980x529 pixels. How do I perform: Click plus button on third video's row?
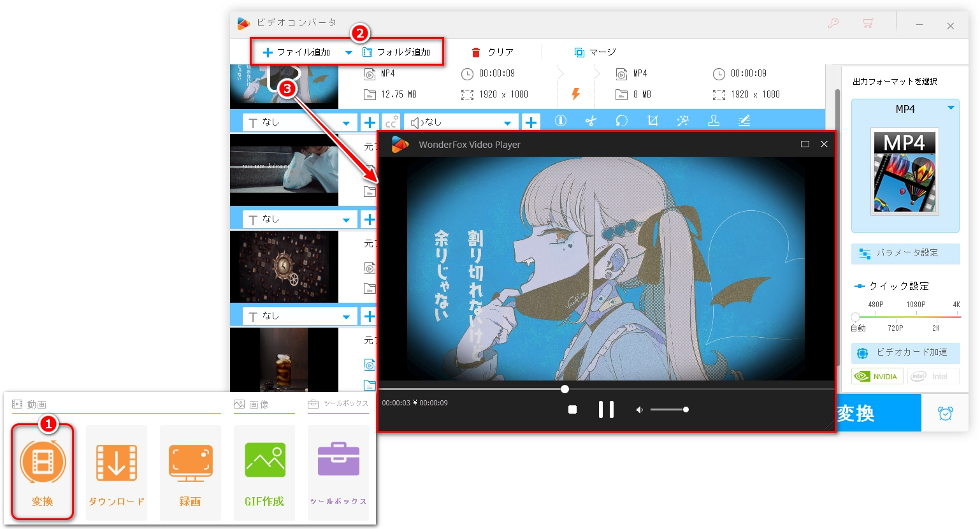coord(370,316)
